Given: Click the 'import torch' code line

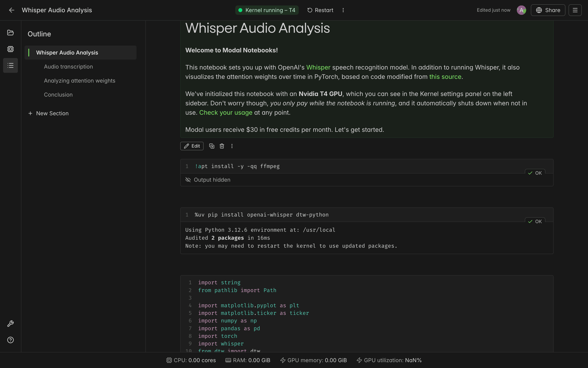Looking at the screenshot, I should (x=217, y=336).
